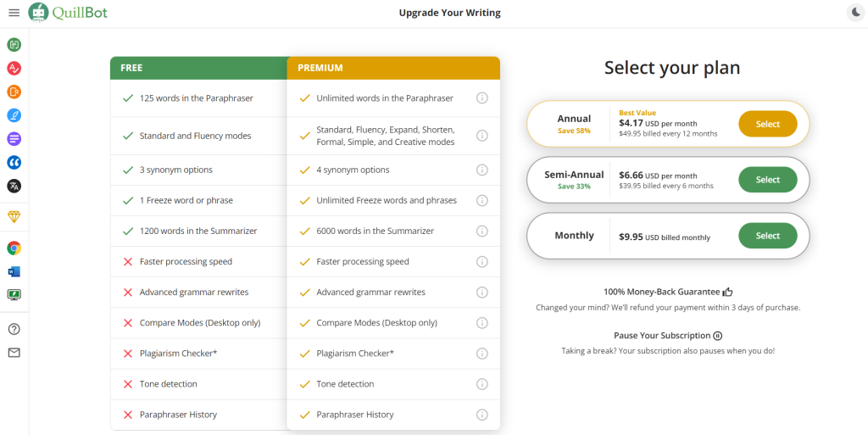Viewport: 868px width, 435px height.
Task: Click the Free 'Advanced grammar rewrites' row text
Action: [194, 293]
